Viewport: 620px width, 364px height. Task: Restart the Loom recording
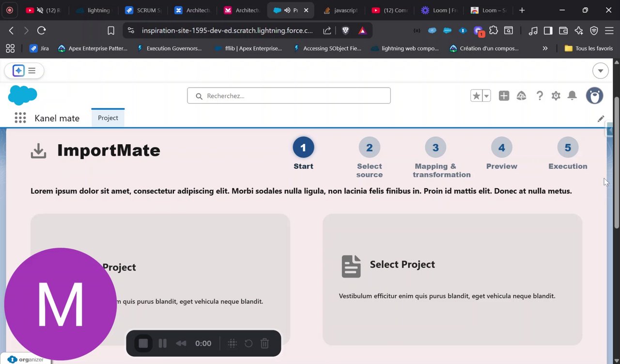pyautogui.click(x=248, y=343)
